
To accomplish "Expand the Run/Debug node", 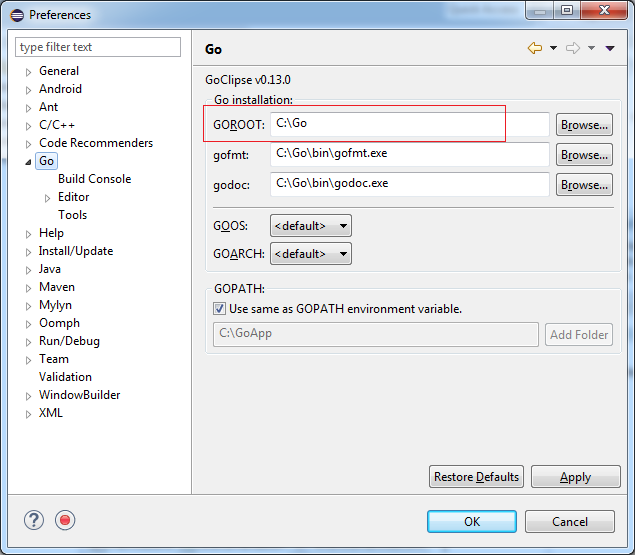I will [x=28, y=342].
